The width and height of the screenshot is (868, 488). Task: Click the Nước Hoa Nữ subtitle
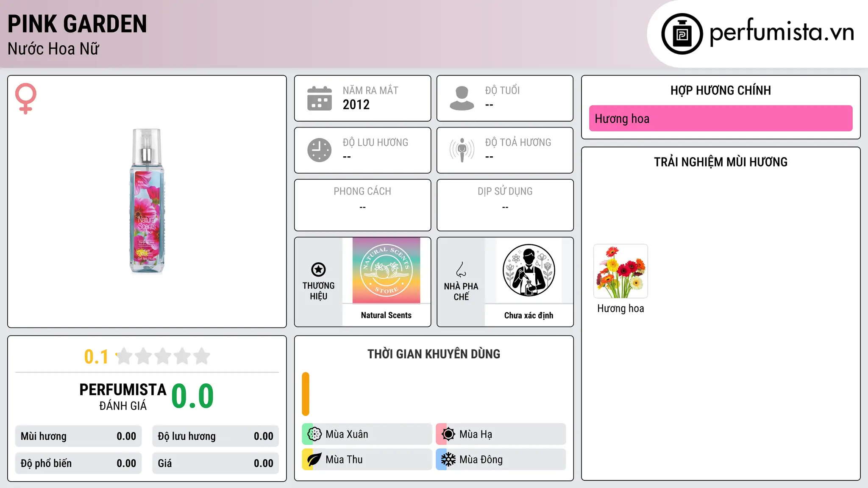coord(53,49)
